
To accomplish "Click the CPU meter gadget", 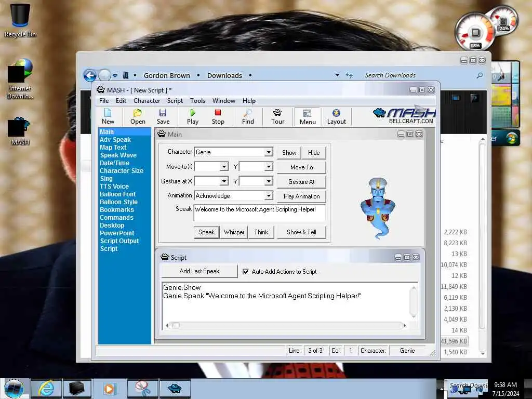I will (x=474, y=33).
